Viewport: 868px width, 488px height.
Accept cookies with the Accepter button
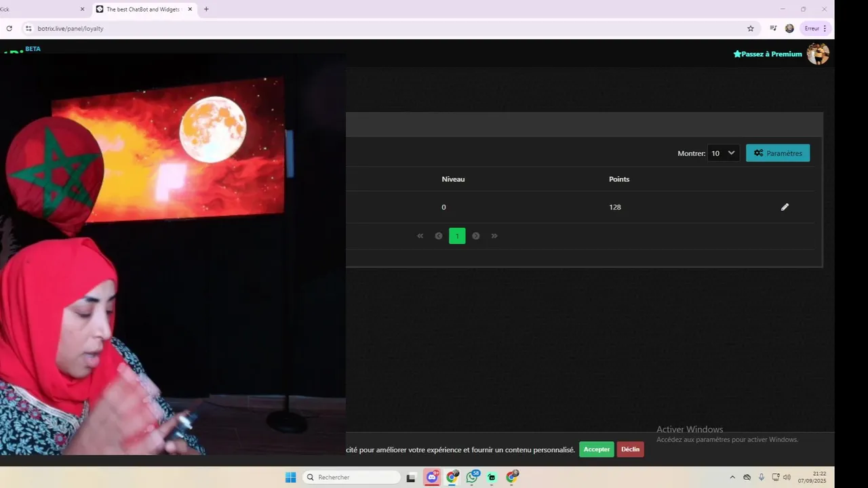pos(597,449)
